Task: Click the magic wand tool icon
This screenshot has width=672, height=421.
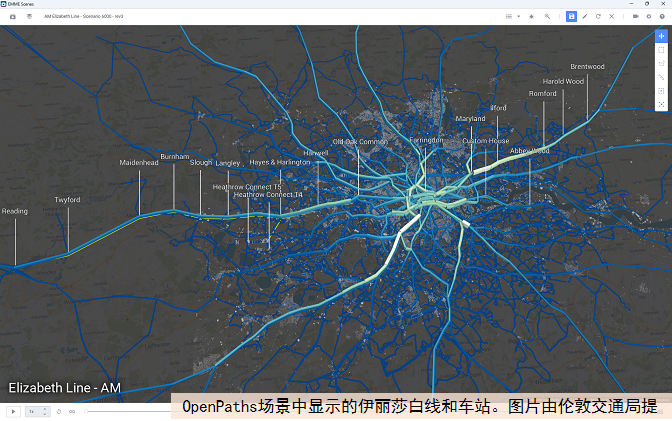Action: tap(547, 16)
